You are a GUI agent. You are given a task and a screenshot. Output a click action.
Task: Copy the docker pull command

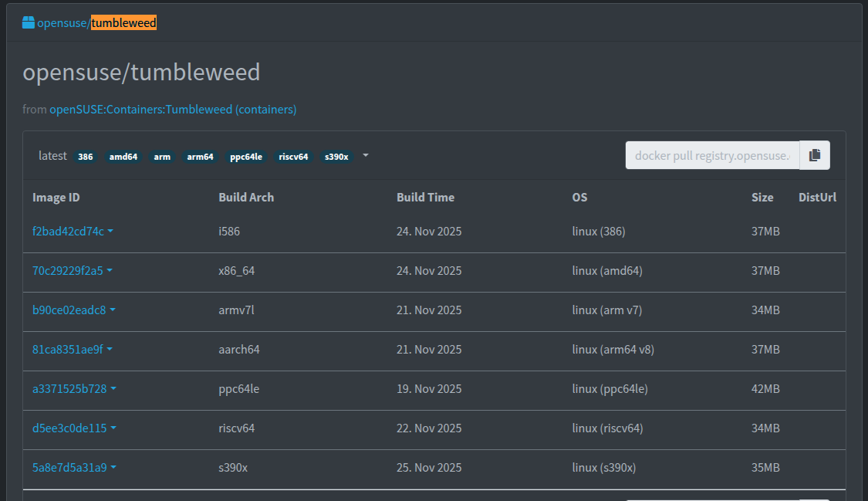(x=814, y=155)
